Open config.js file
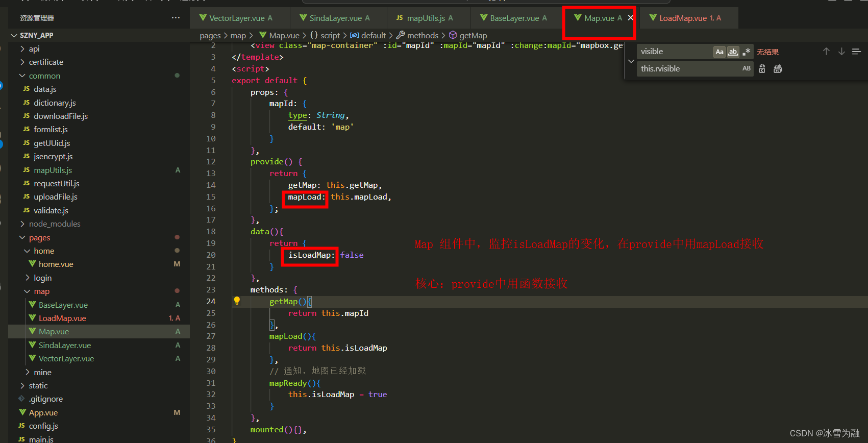The image size is (868, 443). [43, 426]
